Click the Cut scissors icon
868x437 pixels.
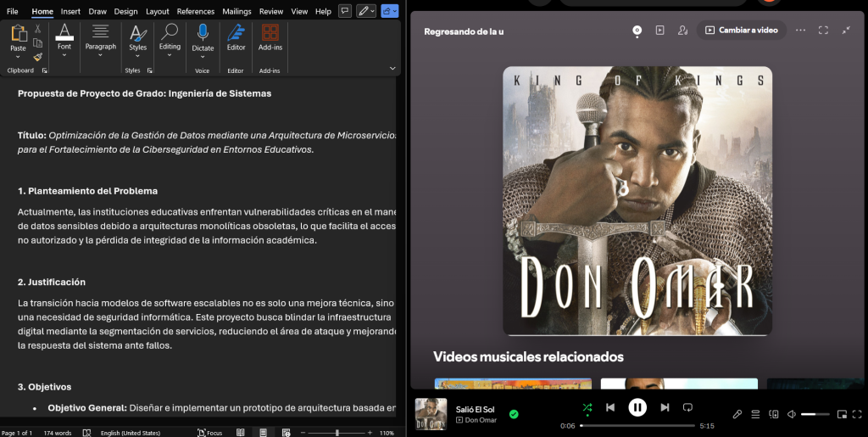pos(37,29)
